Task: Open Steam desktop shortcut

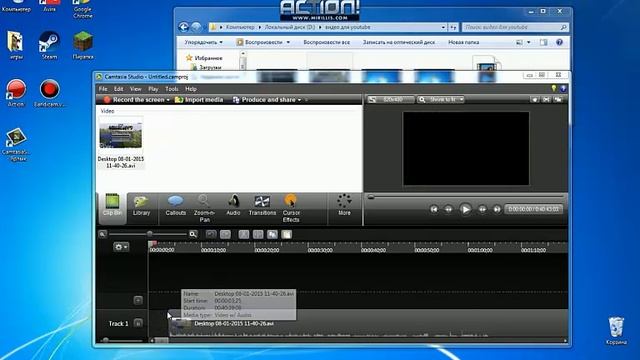Action: tap(49, 46)
